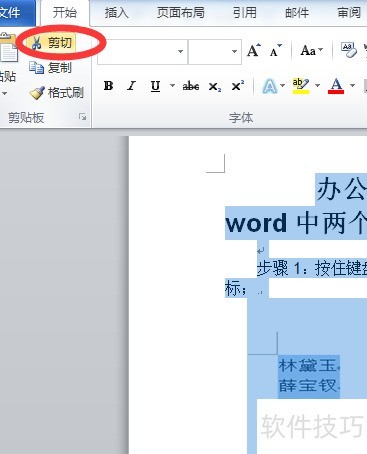Click the heading beginning with word 中两个
This screenshot has width=367, height=454.
click(x=296, y=223)
